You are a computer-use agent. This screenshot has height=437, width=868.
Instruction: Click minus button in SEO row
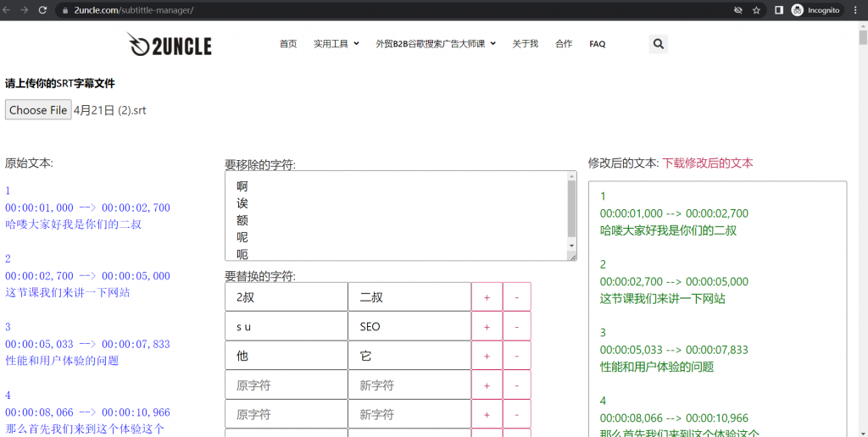pyautogui.click(x=516, y=326)
